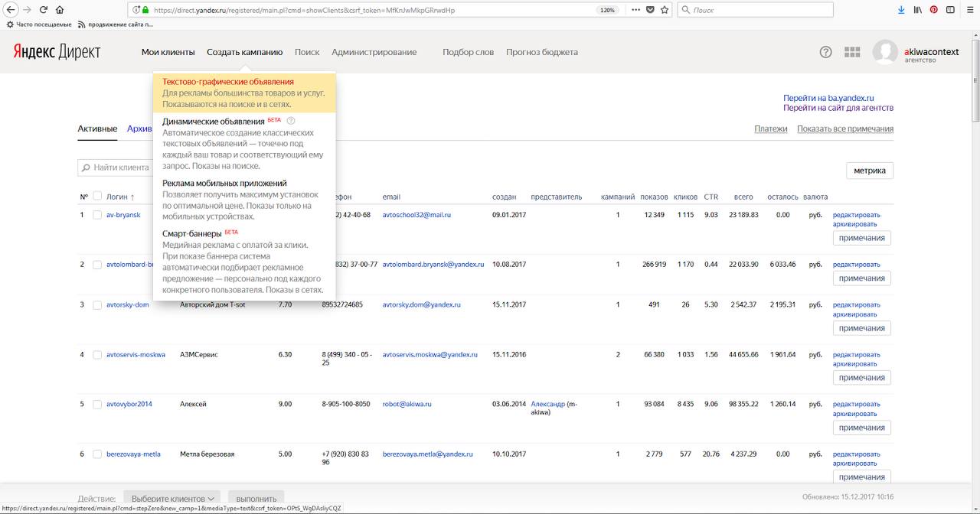Check the box for av-bryansk row
This screenshot has height=514, width=980.
[97, 215]
